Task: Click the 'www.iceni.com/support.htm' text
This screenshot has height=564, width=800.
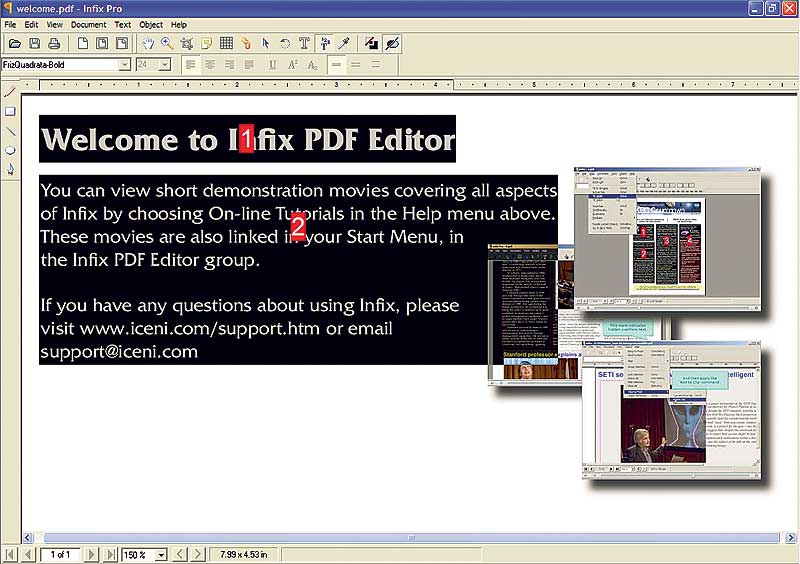Action: (x=199, y=328)
